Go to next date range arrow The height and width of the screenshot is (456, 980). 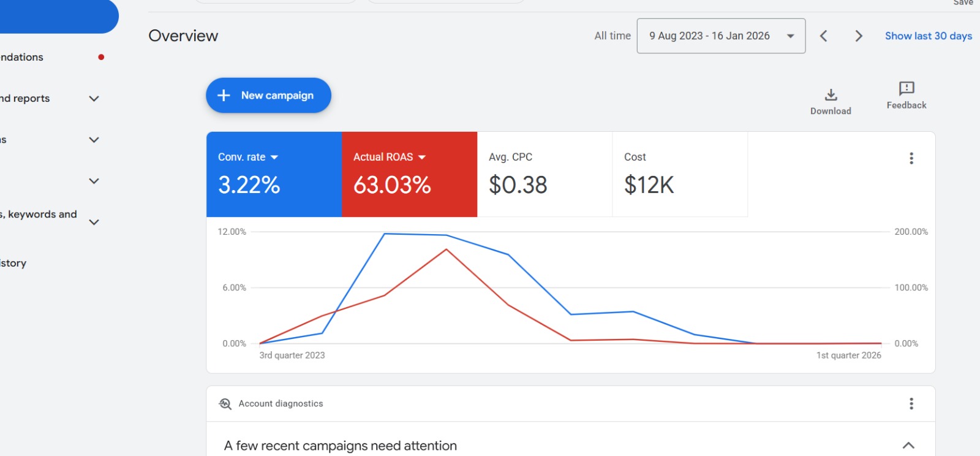click(x=859, y=36)
